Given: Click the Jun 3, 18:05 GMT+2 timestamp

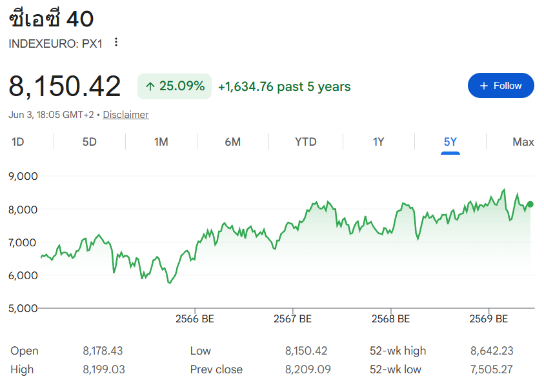Looking at the screenshot, I should (x=51, y=115).
